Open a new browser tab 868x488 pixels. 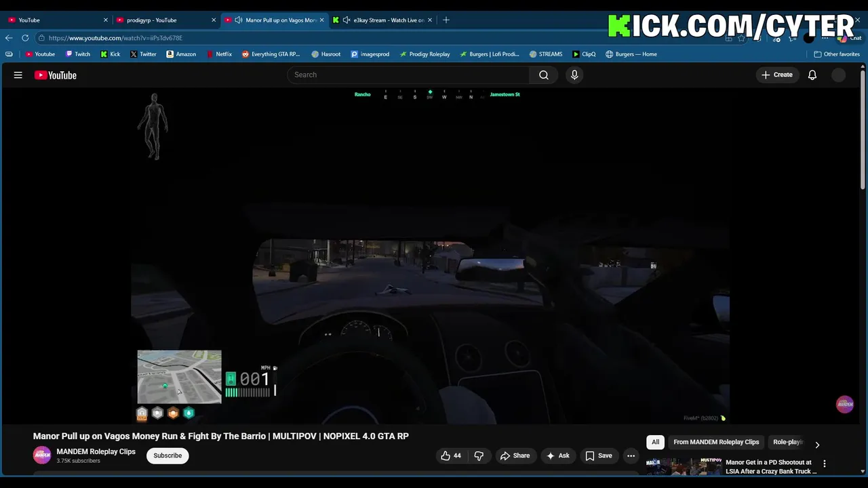446,20
